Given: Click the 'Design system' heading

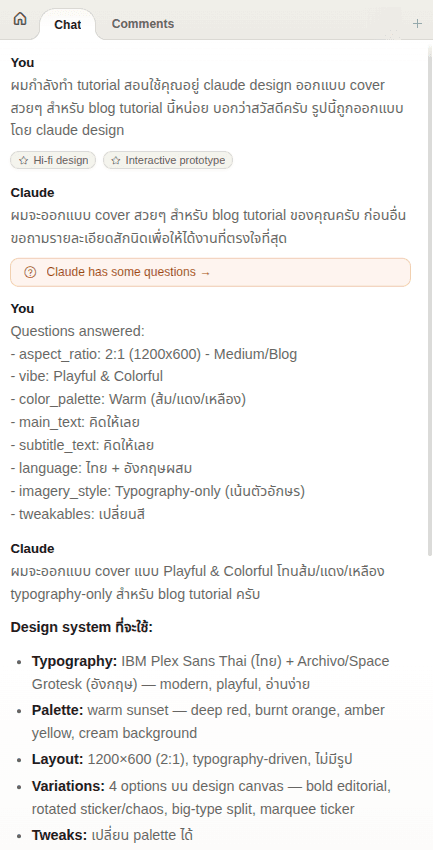Looking at the screenshot, I should (x=81, y=628).
